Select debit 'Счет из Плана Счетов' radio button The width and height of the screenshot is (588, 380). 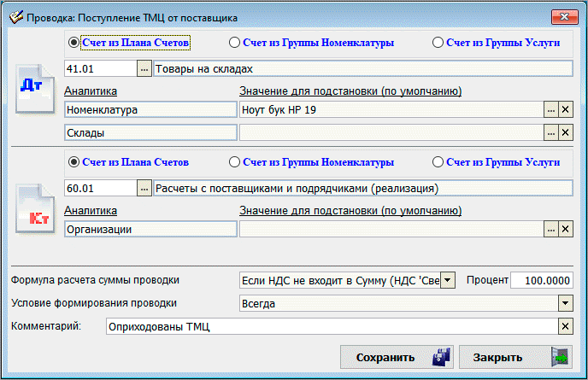[x=73, y=43]
